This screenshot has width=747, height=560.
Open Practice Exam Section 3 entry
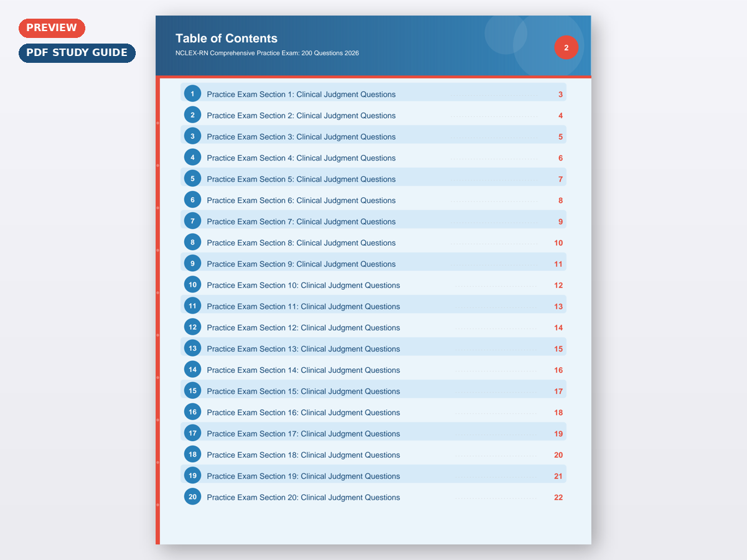[301, 137]
